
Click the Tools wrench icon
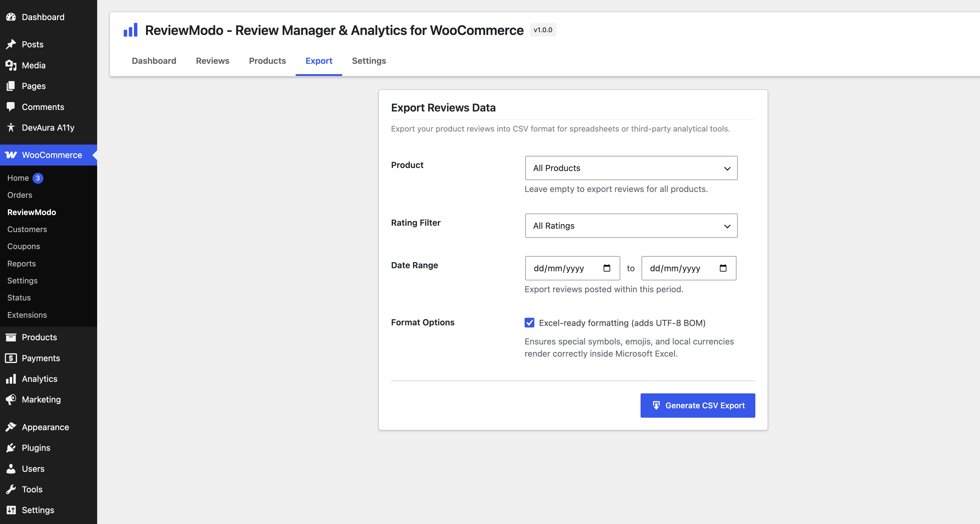[x=11, y=489]
